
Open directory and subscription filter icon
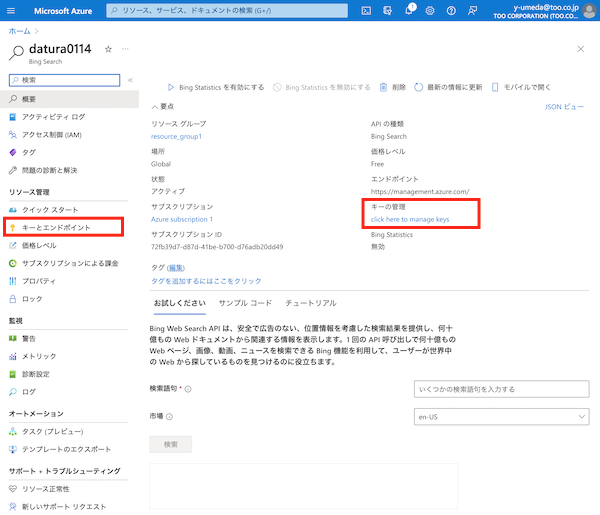[x=387, y=11]
